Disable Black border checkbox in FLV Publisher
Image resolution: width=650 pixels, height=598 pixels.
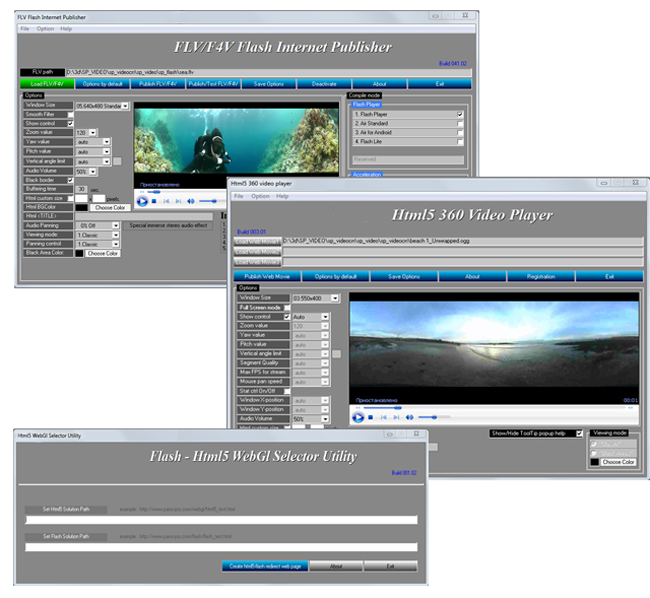coord(70,180)
